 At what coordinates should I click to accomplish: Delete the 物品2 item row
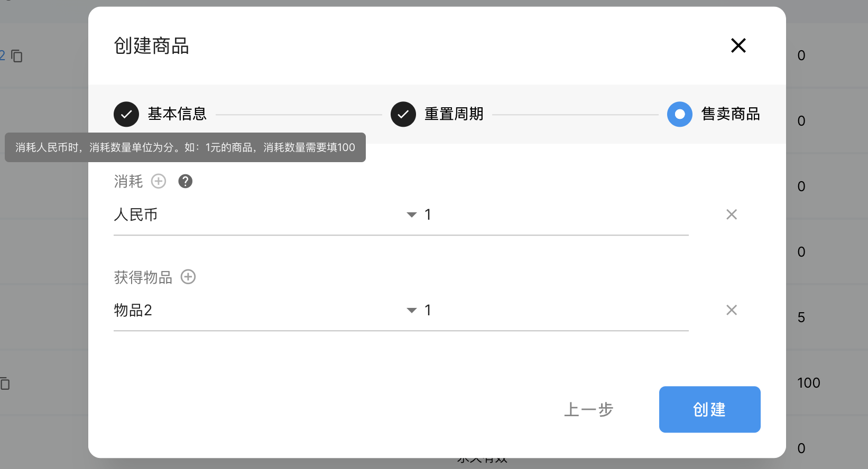(x=731, y=310)
